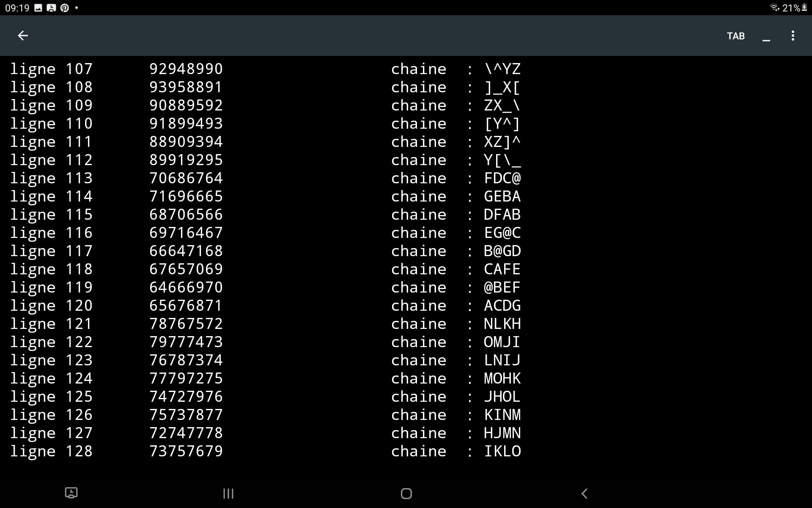Screen dimensions: 812x508
Task: Tap the 'chaine' word on ligne 120
Action: pos(418,306)
